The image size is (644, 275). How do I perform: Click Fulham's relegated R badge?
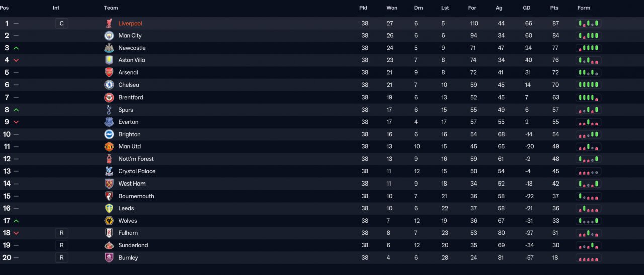point(61,233)
